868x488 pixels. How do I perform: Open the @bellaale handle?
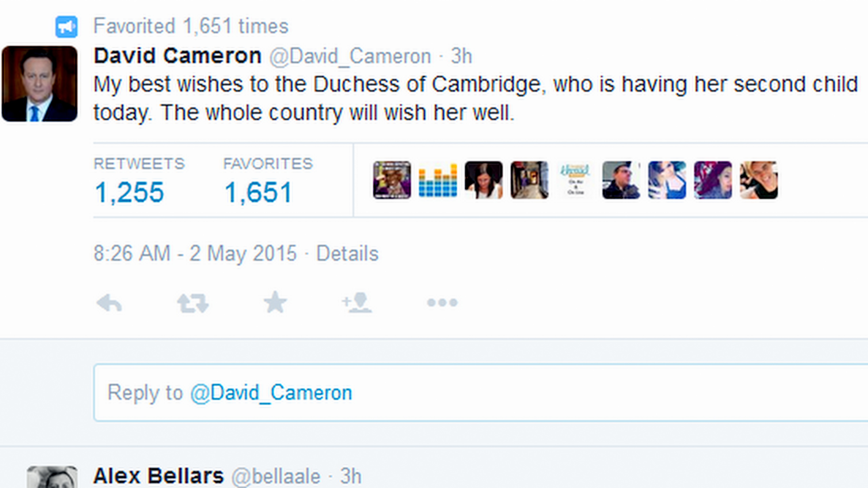(x=276, y=476)
